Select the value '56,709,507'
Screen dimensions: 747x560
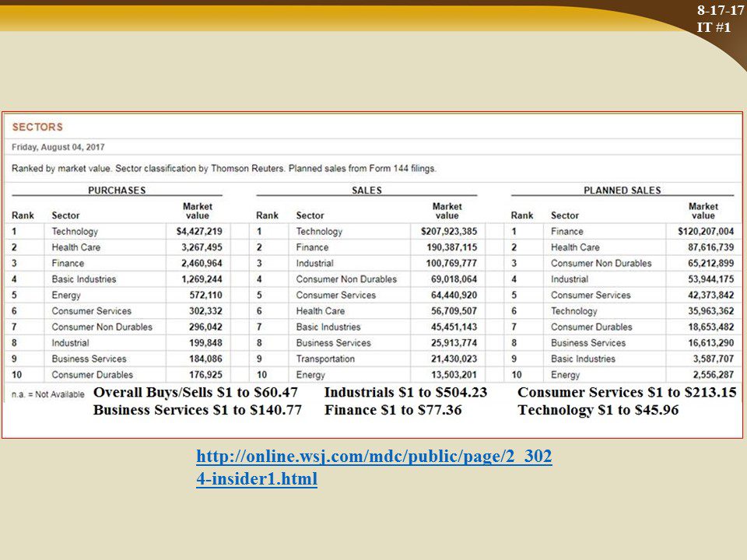click(x=454, y=311)
